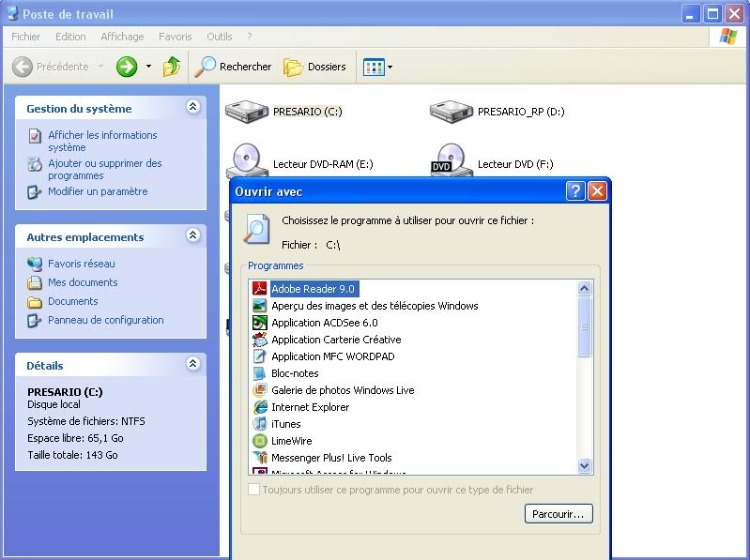Check 'Toujours utiliser ce programme' checkbox
Image resolution: width=750 pixels, height=560 pixels.
(253, 490)
